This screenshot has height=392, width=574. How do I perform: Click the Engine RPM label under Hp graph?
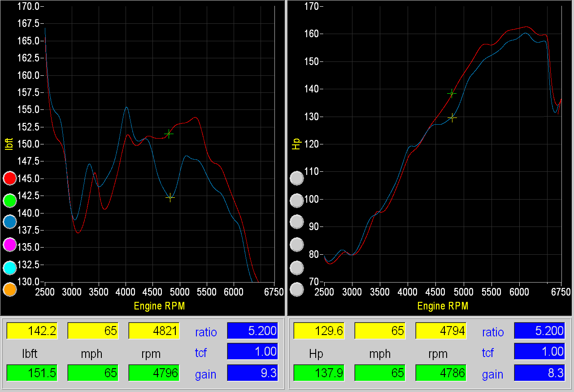(443, 306)
